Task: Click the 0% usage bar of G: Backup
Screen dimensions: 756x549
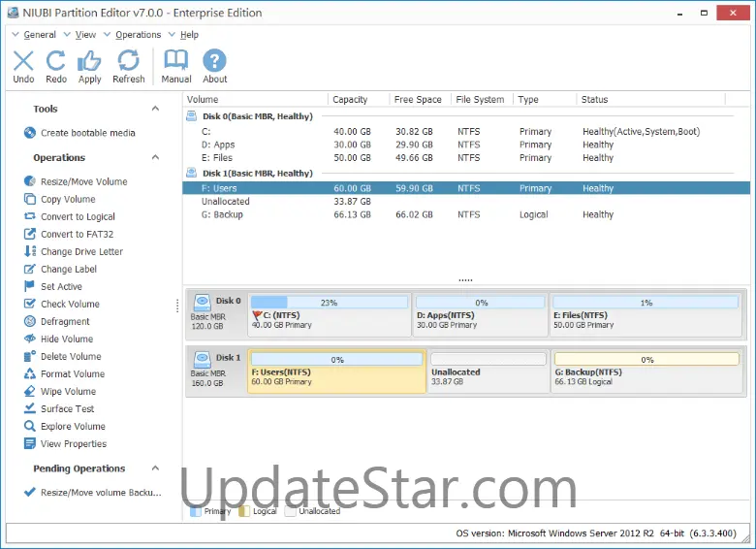Action: click(x=646, y=360)
